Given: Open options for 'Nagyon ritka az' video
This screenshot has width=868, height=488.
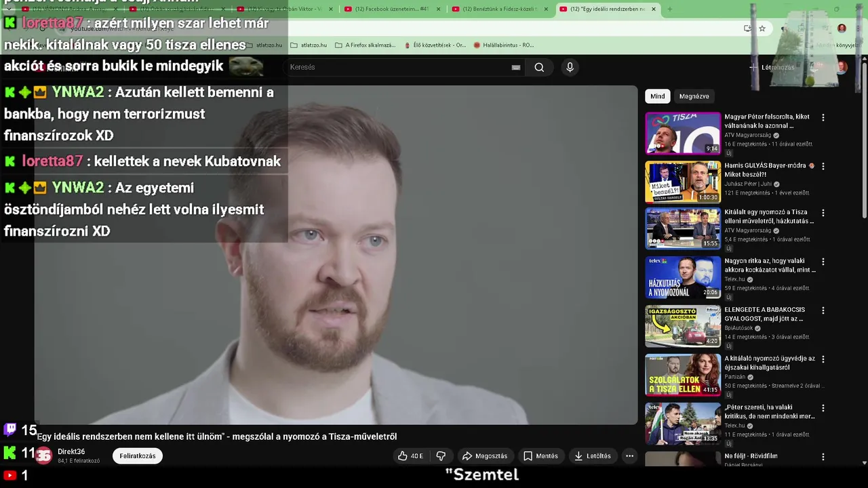Looking at the screenshot, I should tap(823, 262).
